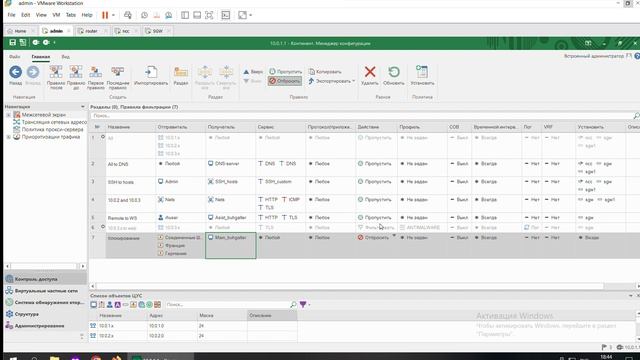Open Структура section
Image resolution: width=640 pixels, height=360 pixels.
pos(45,314)
